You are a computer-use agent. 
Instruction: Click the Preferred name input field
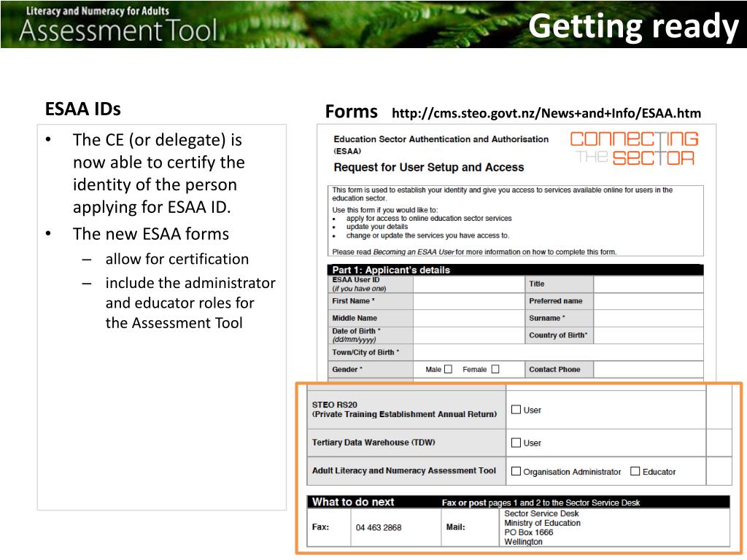pos(649,301)
